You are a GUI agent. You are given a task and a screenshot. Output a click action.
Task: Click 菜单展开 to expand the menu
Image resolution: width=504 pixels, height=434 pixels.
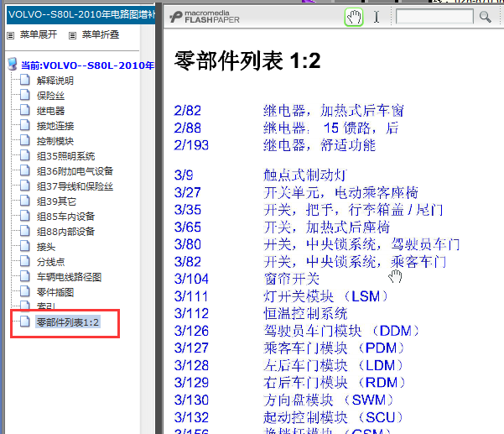click(x=39, y=34)
